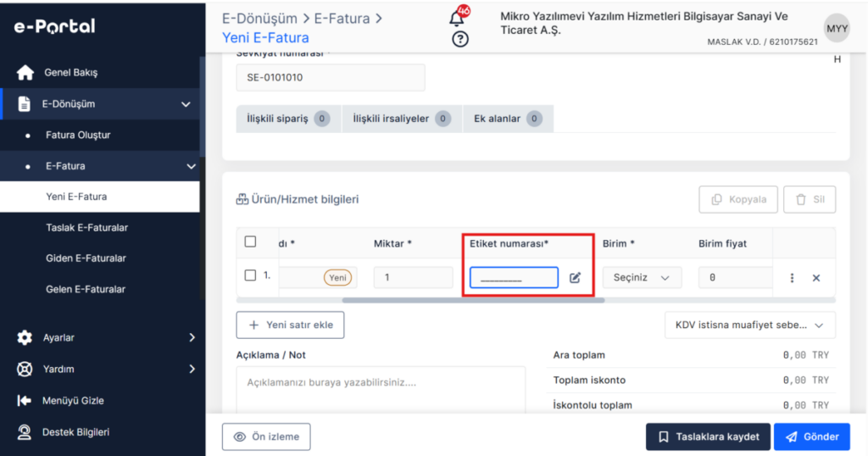Click into the Açıklama / Not textarea
Viewport: 868px width, 456px height.
[381, 390]
